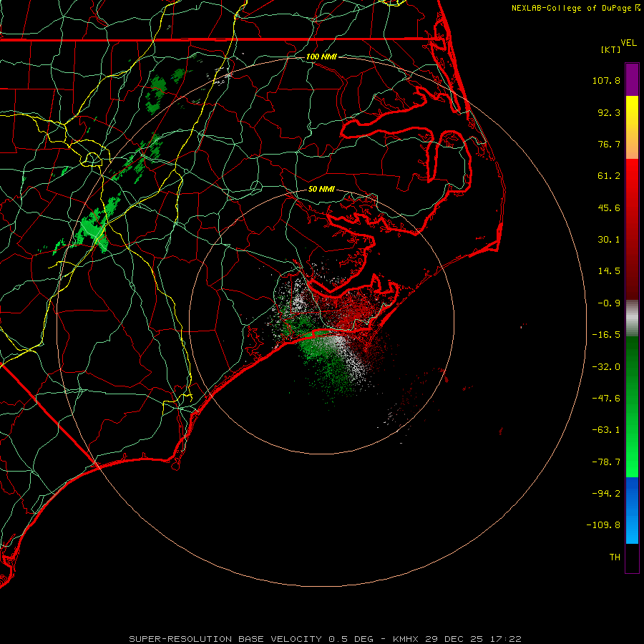This screenshot has width=644, height=644.
Task: Select the -16.5 scale value
Action: [606, 335]
